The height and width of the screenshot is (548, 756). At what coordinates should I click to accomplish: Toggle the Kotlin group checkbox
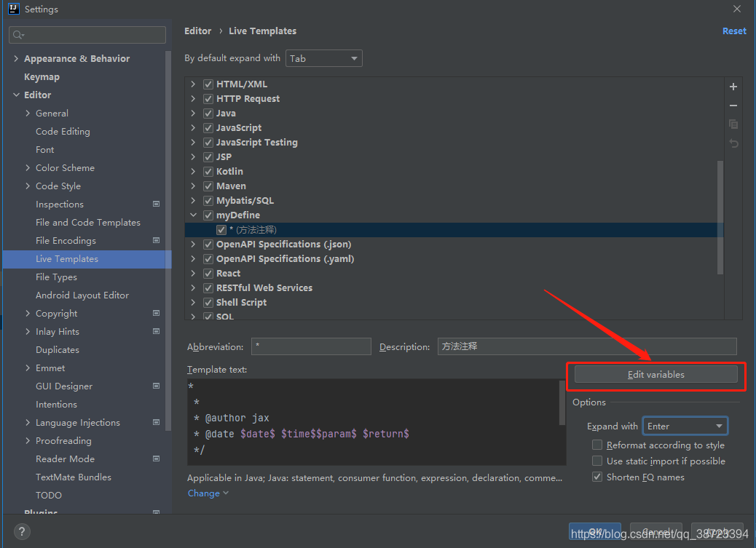click(x=208, y=172)
